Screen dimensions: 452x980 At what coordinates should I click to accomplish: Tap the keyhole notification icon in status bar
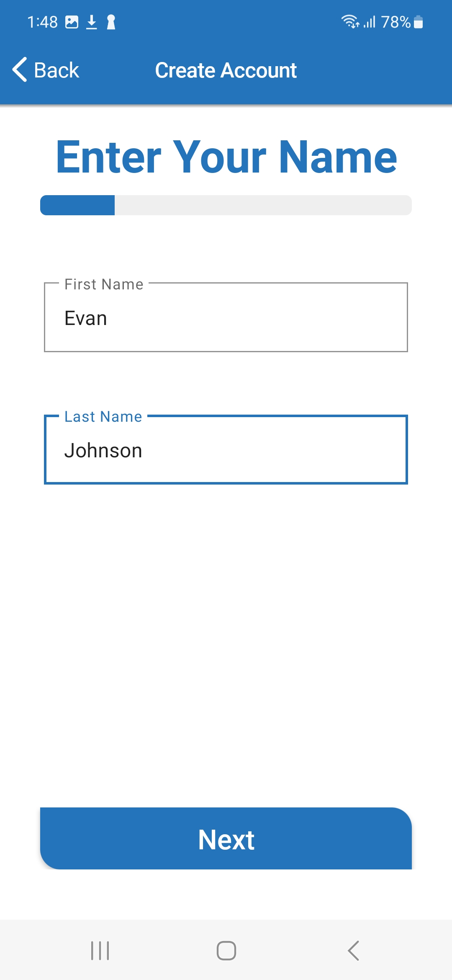(111, 22)
